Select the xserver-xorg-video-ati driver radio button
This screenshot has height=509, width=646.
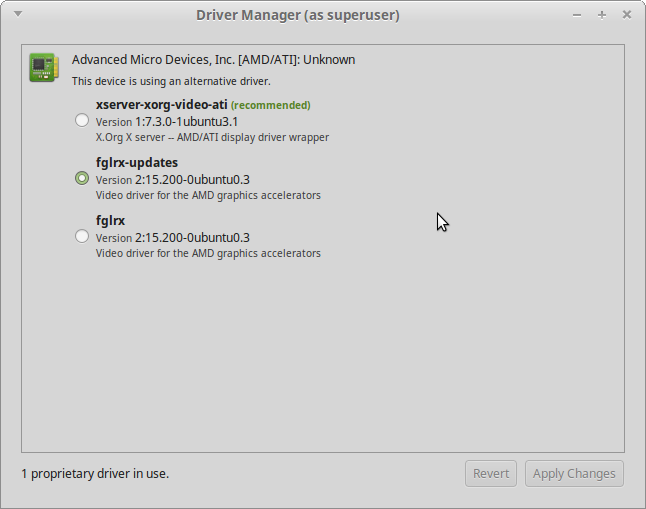[82, 120]
